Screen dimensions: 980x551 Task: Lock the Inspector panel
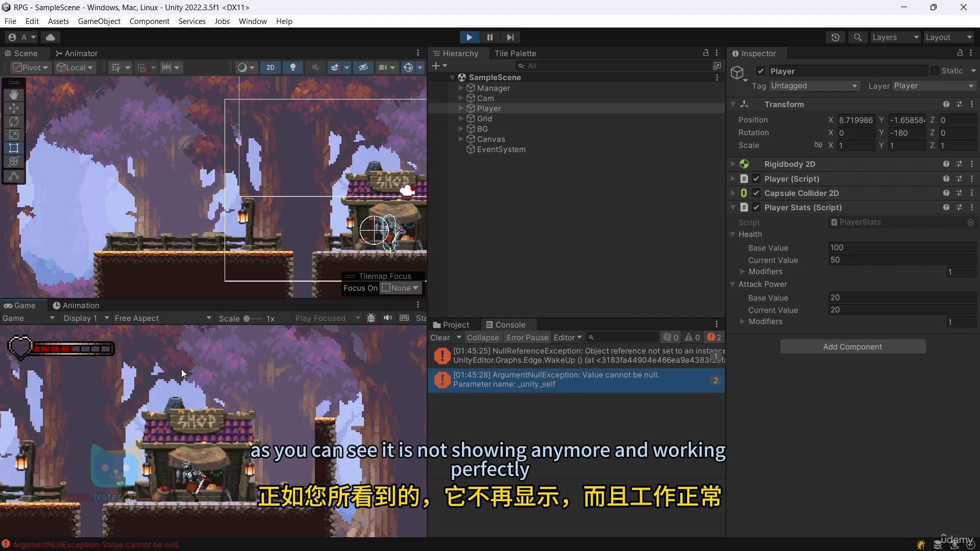pos(960,53)
